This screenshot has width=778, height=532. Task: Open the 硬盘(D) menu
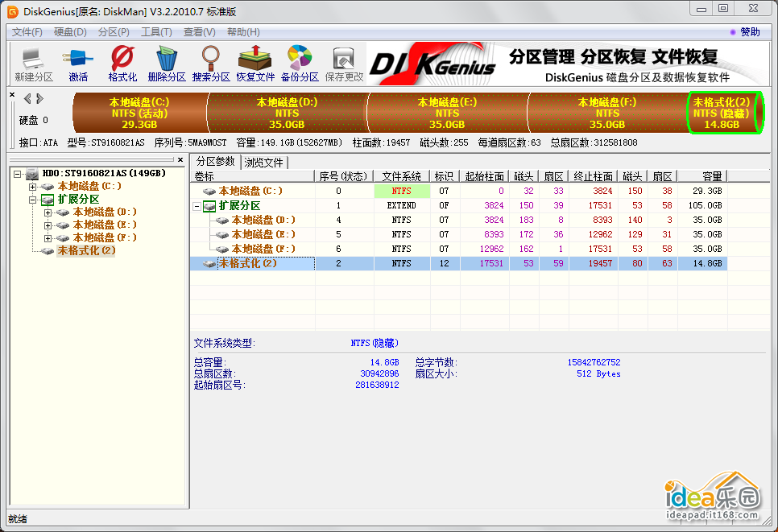(70, 32)
